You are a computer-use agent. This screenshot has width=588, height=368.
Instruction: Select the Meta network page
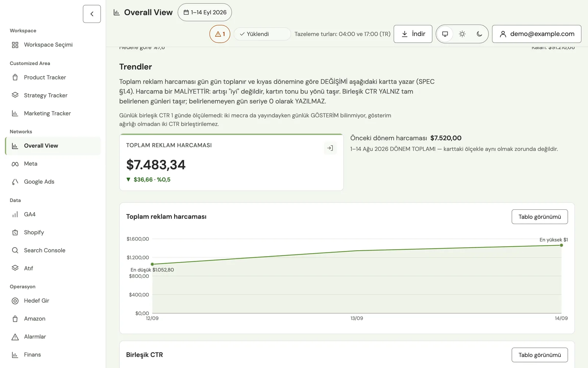53,164
